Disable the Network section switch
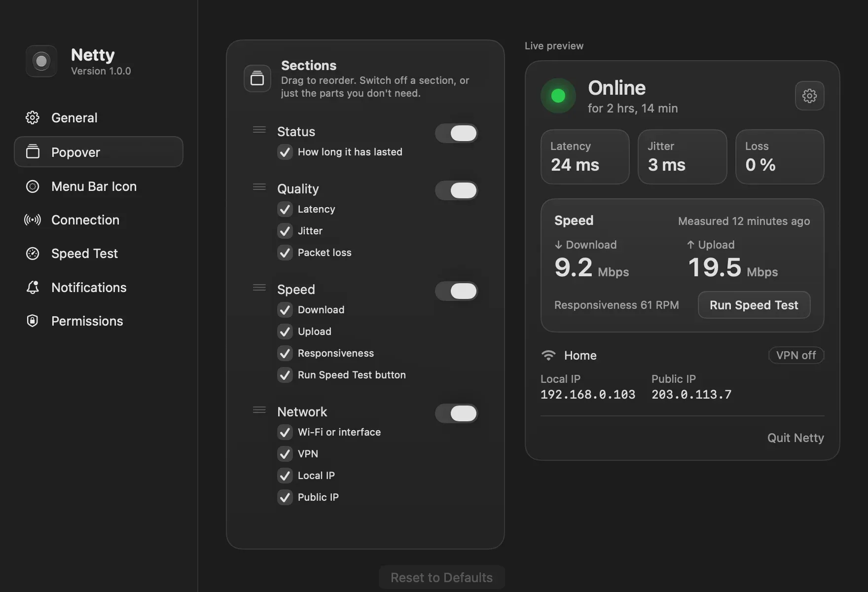Image resolution: width=868 pixels, height=592 pixels. (x=456, y=413)
